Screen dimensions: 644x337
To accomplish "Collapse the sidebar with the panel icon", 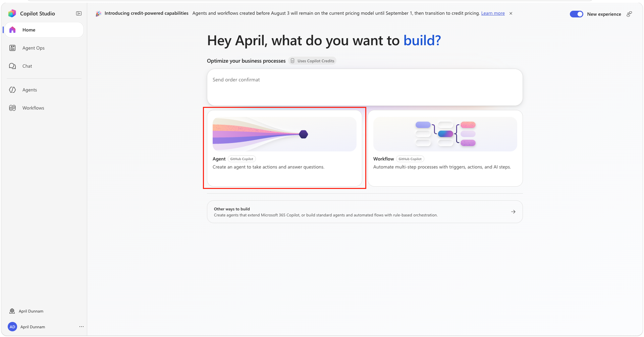I will tap(79, 13).
